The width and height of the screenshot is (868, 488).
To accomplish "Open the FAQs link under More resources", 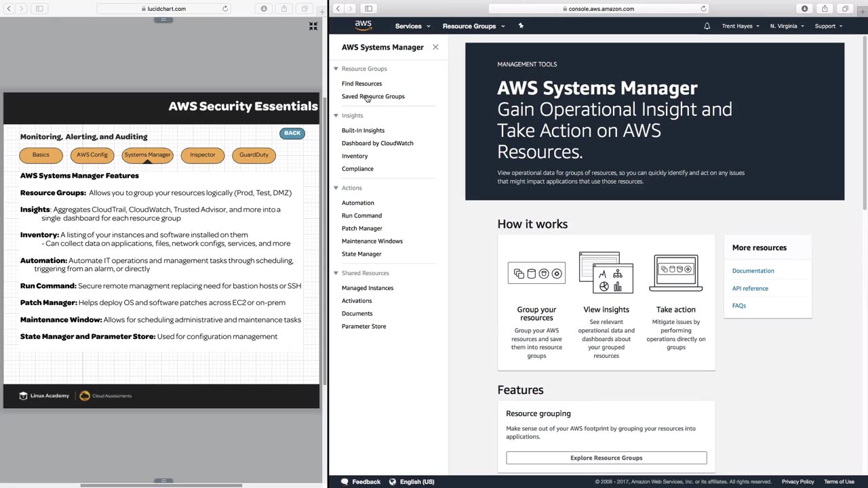I will pos(739,306).
